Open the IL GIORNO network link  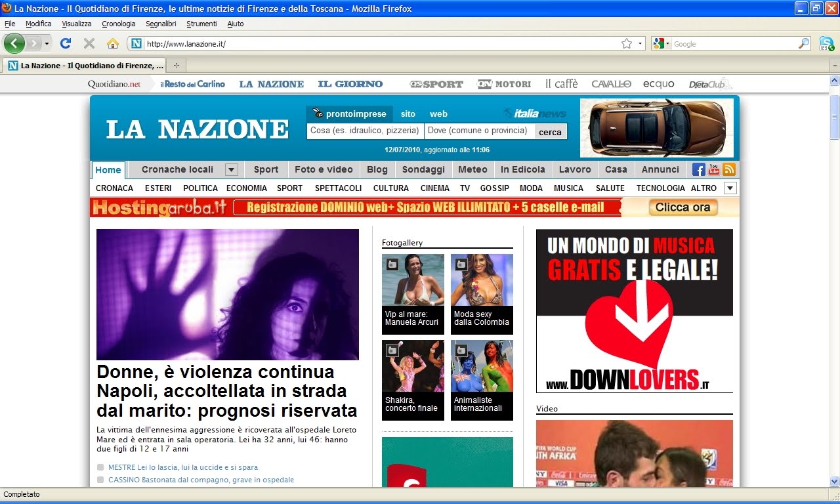[x=350, y=84]
